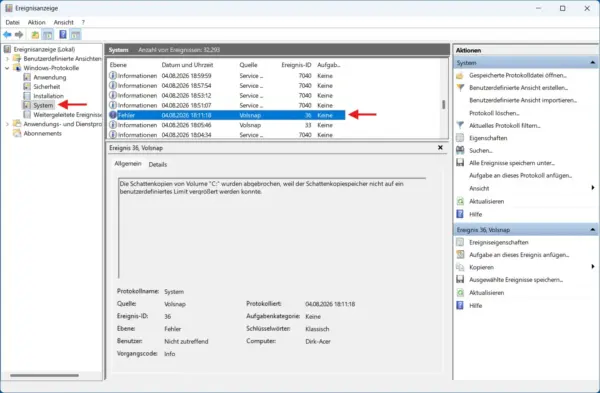Click Aufgabe an dieses Protokoll anfügen
This screenshot has height=393, width=600.
[521, 176]
